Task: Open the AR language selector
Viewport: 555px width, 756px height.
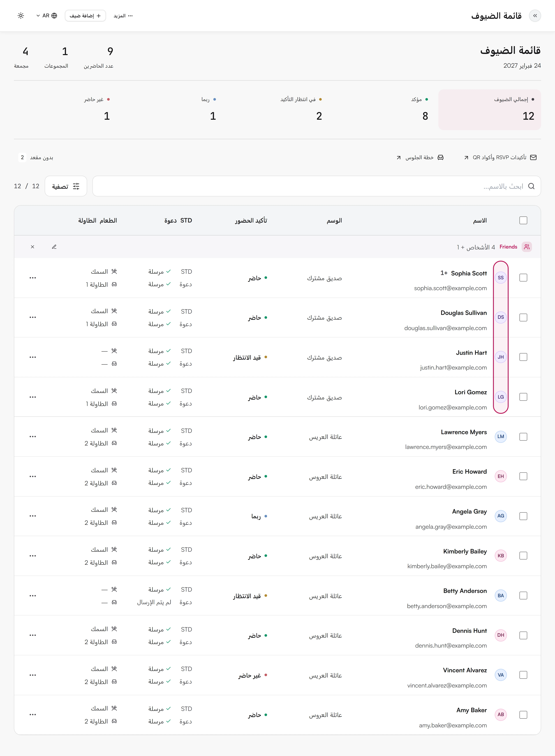Action: 47,16
